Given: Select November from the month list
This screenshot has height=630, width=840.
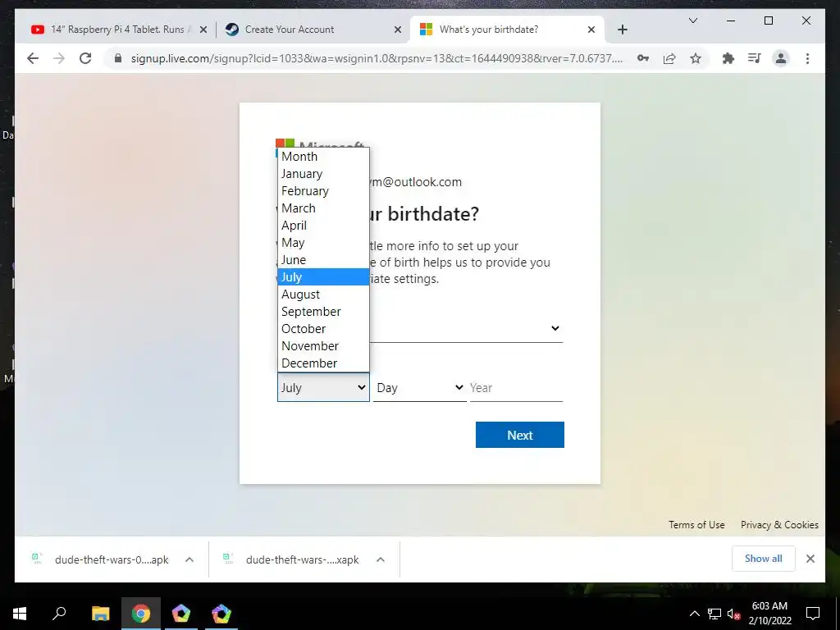Looking at the screenshot, I should point(323,345).
